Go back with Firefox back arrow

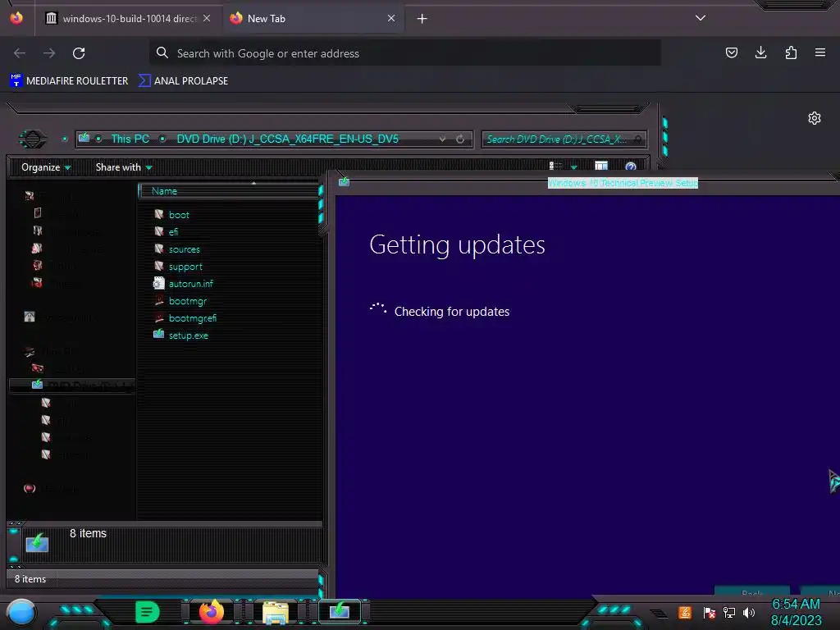click(20, 53)
